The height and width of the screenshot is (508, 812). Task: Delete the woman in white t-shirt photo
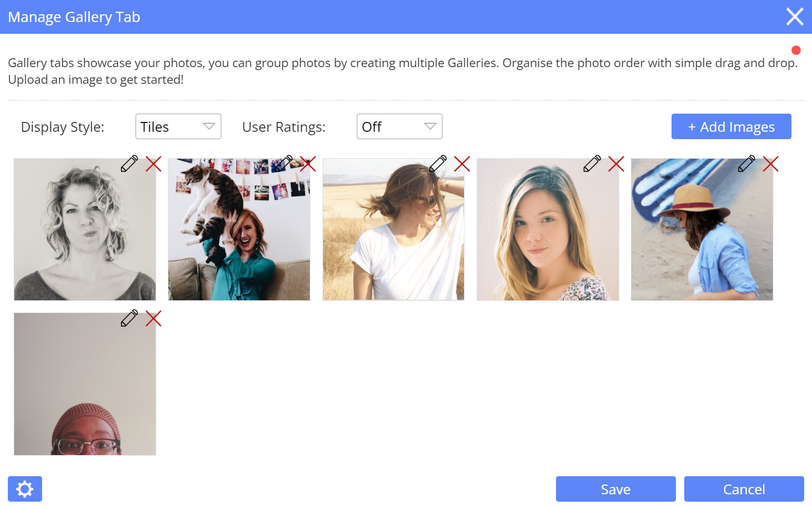(x=462, y=164)
